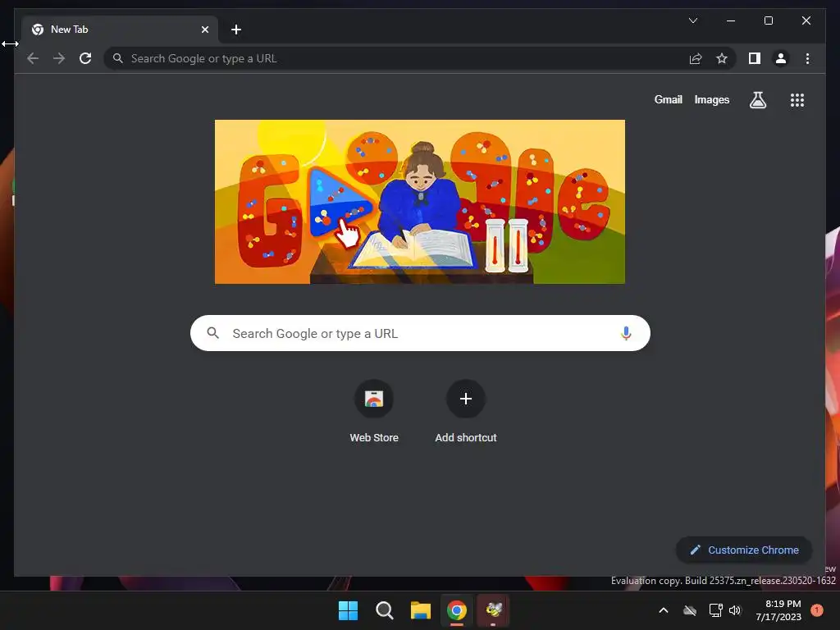
Task: Click the Add shortcut button
Action: (x=466, y=412)
